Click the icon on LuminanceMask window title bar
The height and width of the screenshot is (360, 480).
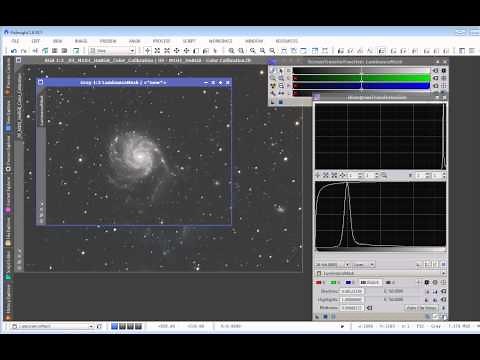[41, 82]
